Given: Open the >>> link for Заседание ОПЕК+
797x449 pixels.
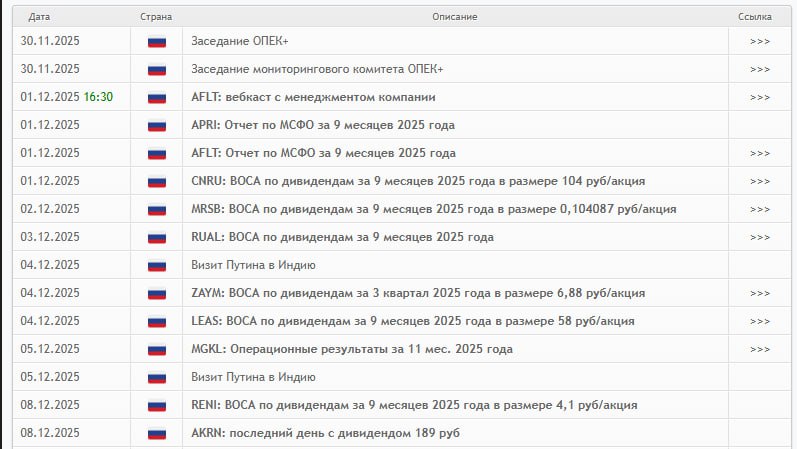Looking at the screenshot, I should point(759,41).
